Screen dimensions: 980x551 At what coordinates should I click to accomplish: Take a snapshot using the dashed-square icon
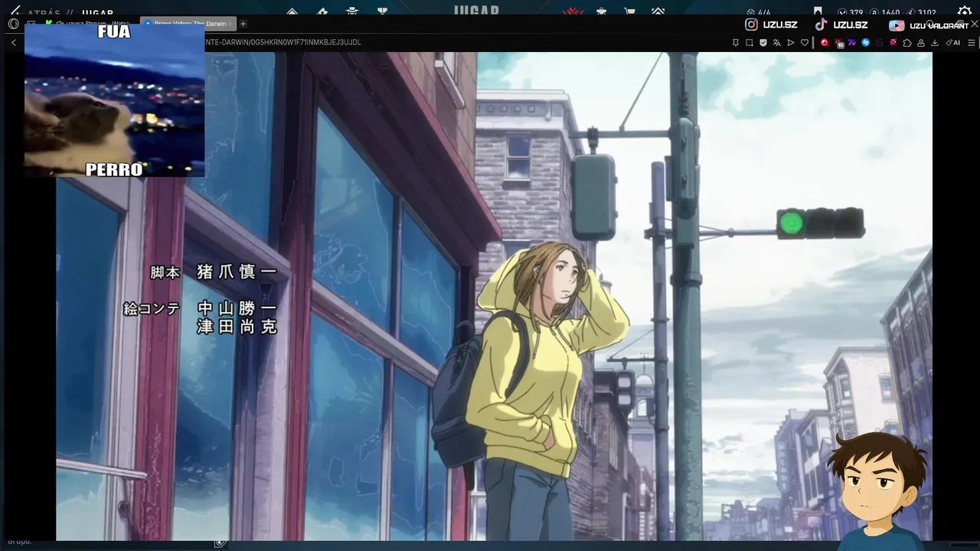pyautogui.click(x=750, y=43)
